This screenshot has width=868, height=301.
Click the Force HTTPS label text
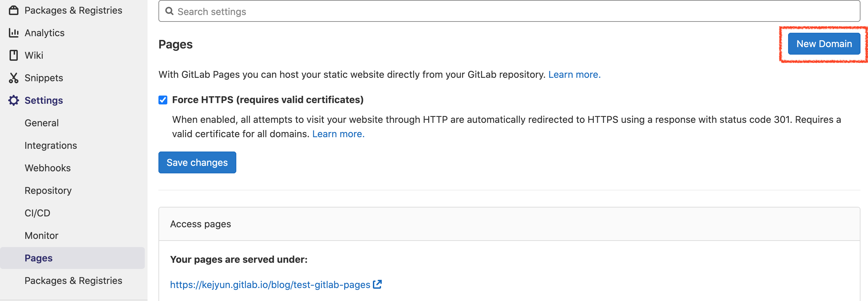coord(268,100)
